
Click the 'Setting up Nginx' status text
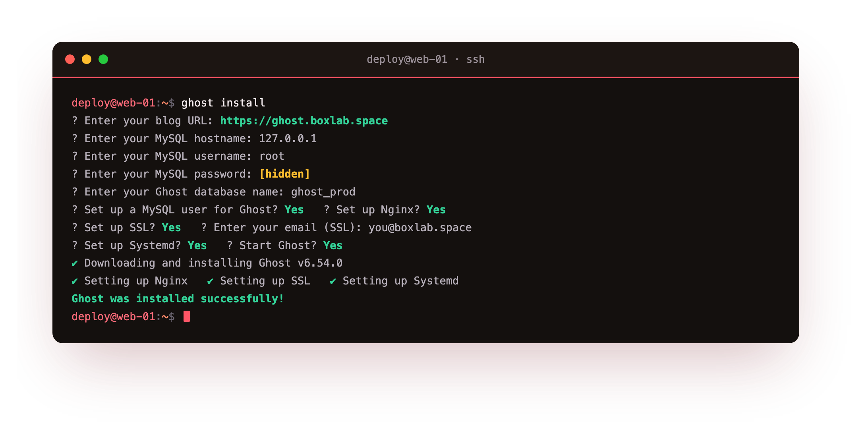(x=136, y=281)
